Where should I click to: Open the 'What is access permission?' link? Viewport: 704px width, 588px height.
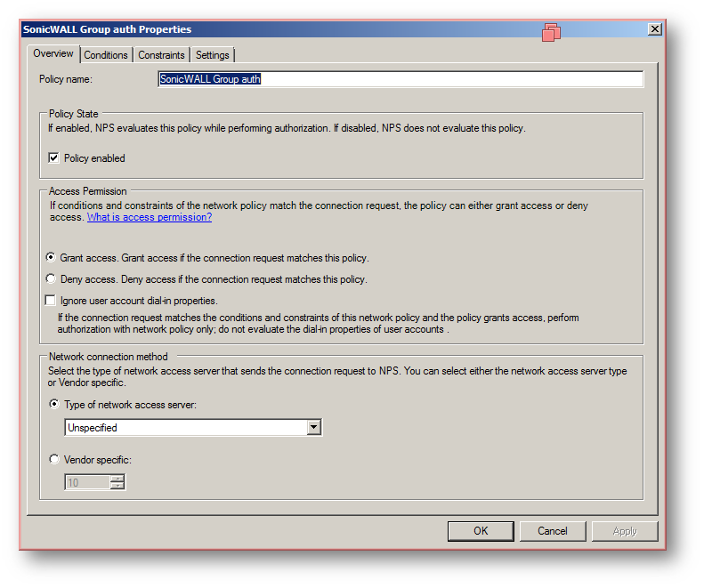150,217
